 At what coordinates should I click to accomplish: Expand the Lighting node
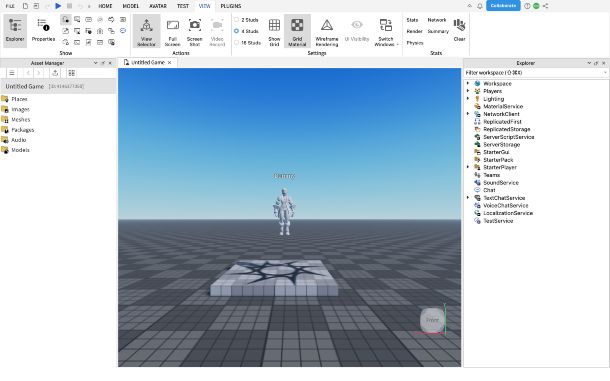click(468, 99)
